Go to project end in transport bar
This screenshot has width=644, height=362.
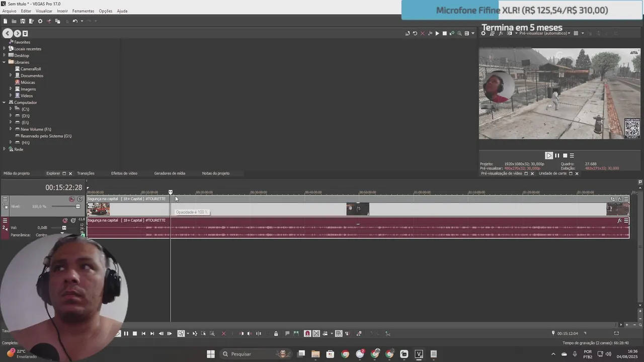152,333
